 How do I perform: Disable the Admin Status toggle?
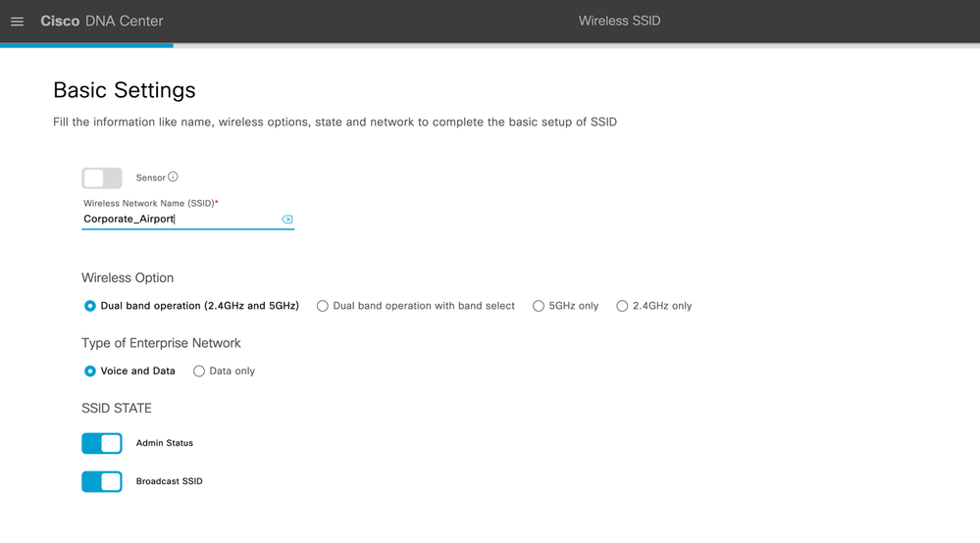coord(102,443)
